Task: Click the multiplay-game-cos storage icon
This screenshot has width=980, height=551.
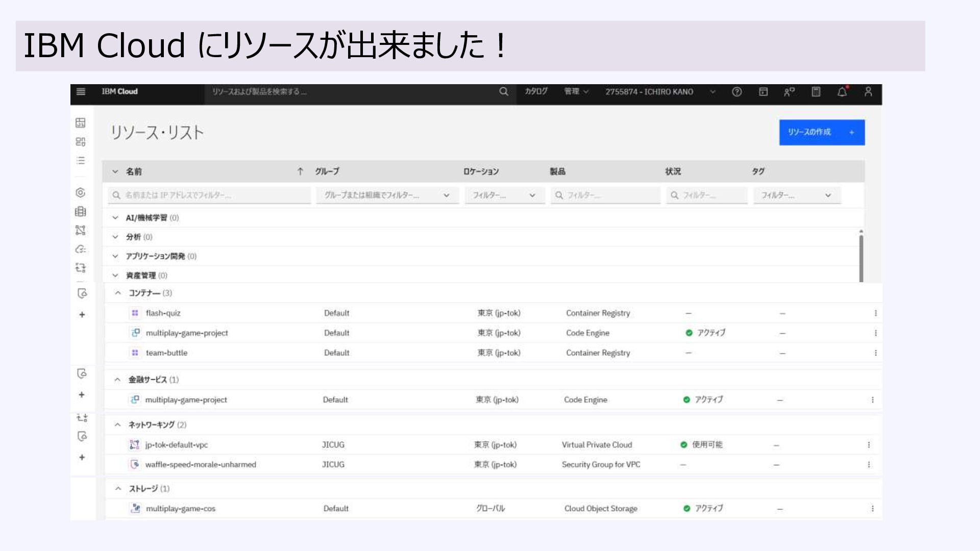Action: 135,509
